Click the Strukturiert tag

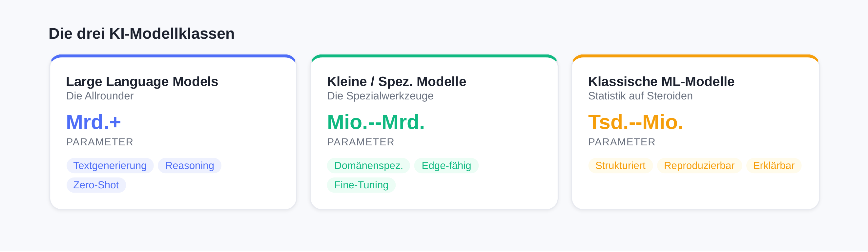(620, 166)
